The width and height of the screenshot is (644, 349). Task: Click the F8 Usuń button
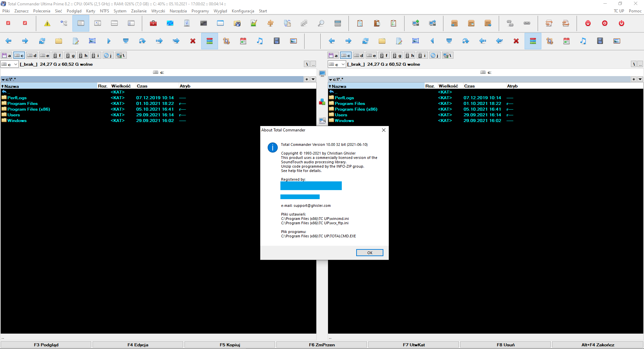pyautogui.click(x=505, y=345)
